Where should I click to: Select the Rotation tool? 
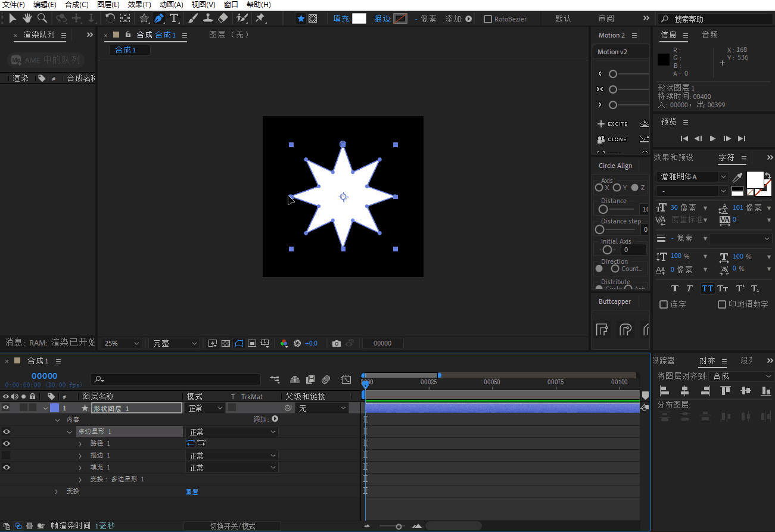(110, 18)
